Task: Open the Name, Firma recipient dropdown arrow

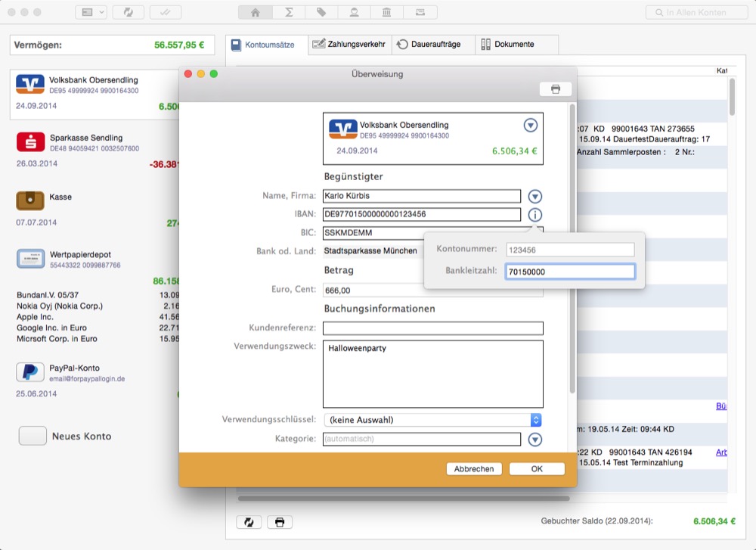Action: click(535, 196)
